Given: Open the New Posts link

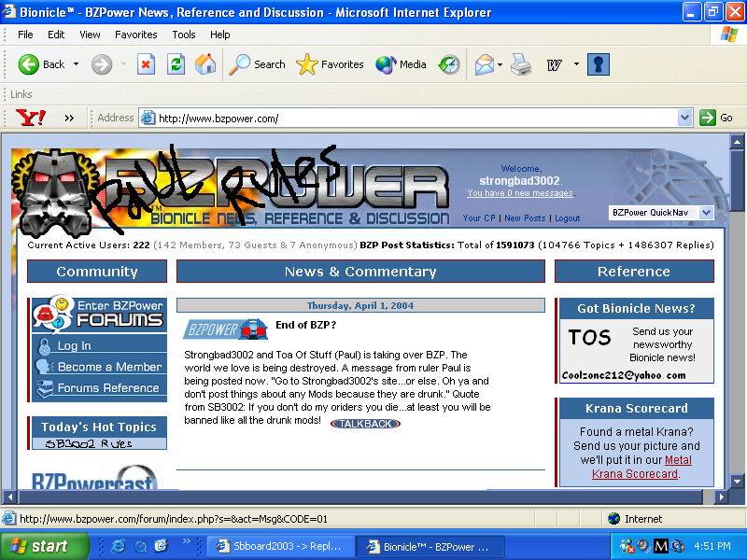Looking at the screenshot, I should tap(525, 218).
